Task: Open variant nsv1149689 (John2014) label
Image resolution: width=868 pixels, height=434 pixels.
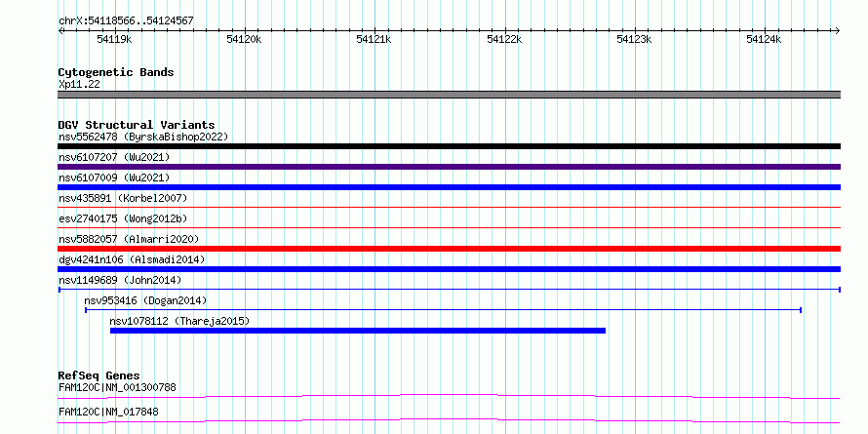Action: click(120, 280)
